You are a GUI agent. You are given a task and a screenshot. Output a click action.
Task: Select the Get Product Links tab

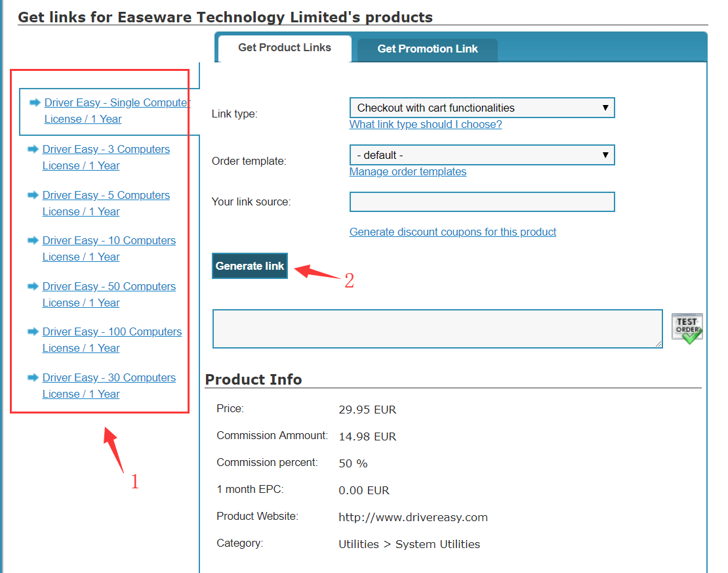point(285,48)
